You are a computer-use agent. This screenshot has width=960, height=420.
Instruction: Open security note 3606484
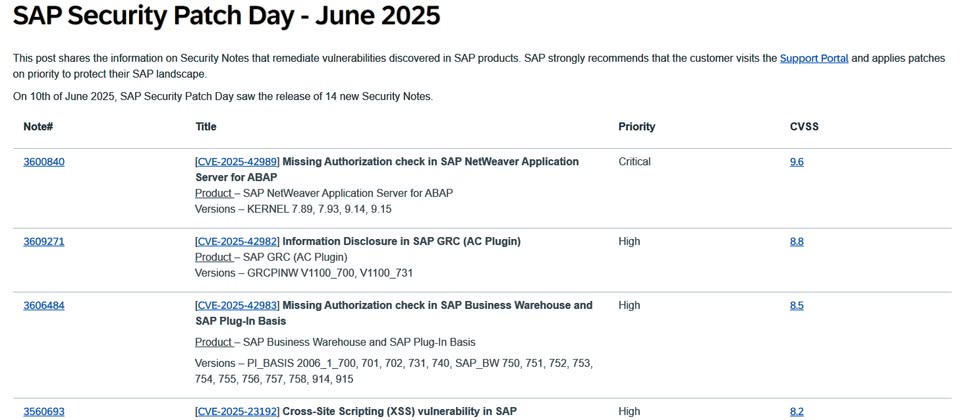coord(44,306)
